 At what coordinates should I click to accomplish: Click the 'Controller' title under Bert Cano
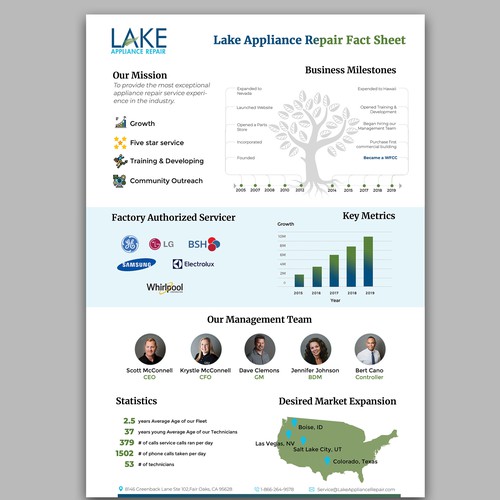click(x=369, y=377)
